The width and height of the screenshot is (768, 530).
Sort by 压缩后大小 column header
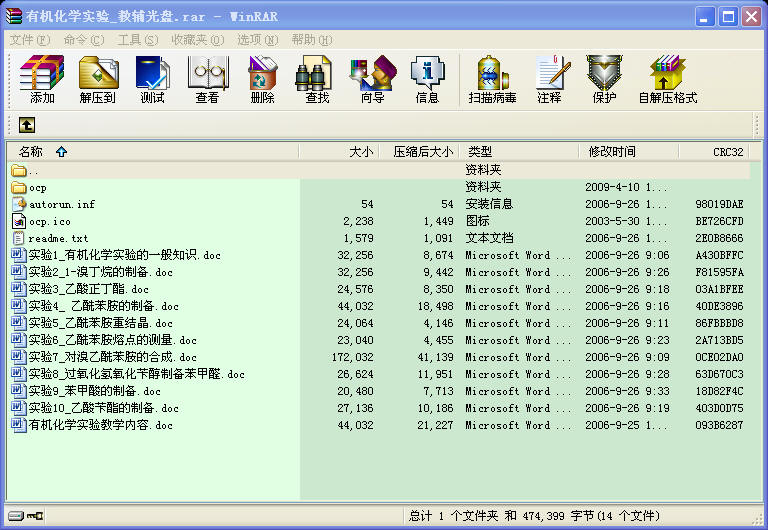click(x=419, y=152)
